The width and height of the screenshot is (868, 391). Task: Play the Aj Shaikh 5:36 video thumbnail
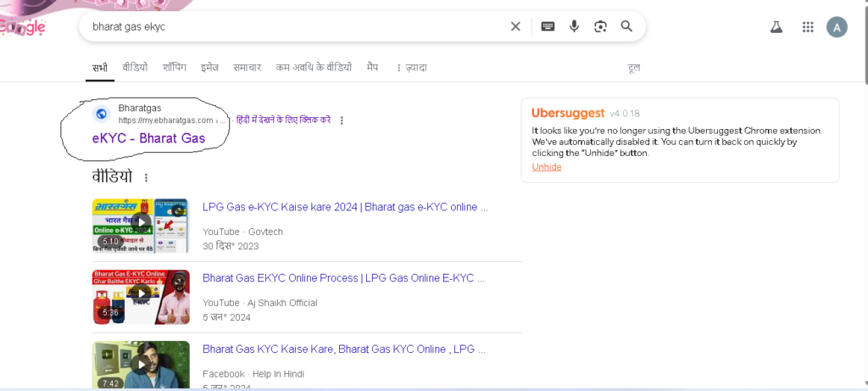[141, 297]
